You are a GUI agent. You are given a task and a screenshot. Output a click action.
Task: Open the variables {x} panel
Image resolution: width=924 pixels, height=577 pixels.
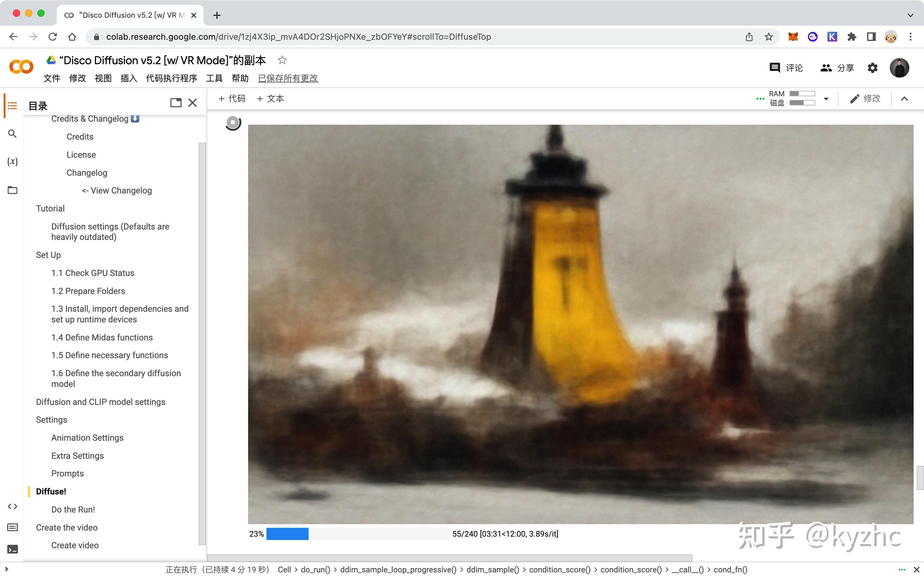coord(12,161)
